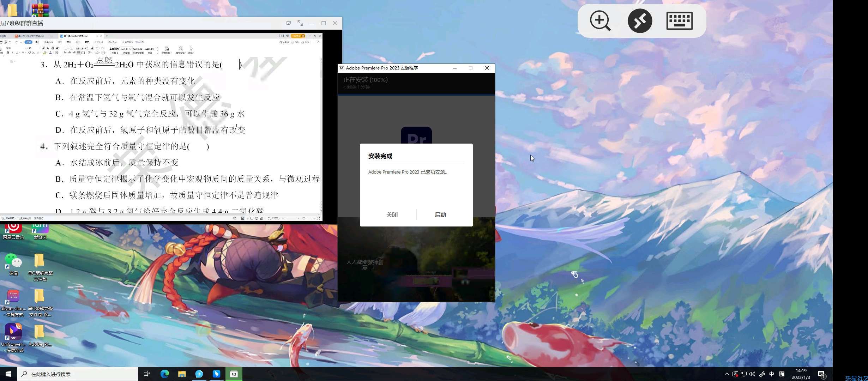
Task: Click the Bold B button in document toolbar
Action: pyautogui.click(x=8, y=53)
